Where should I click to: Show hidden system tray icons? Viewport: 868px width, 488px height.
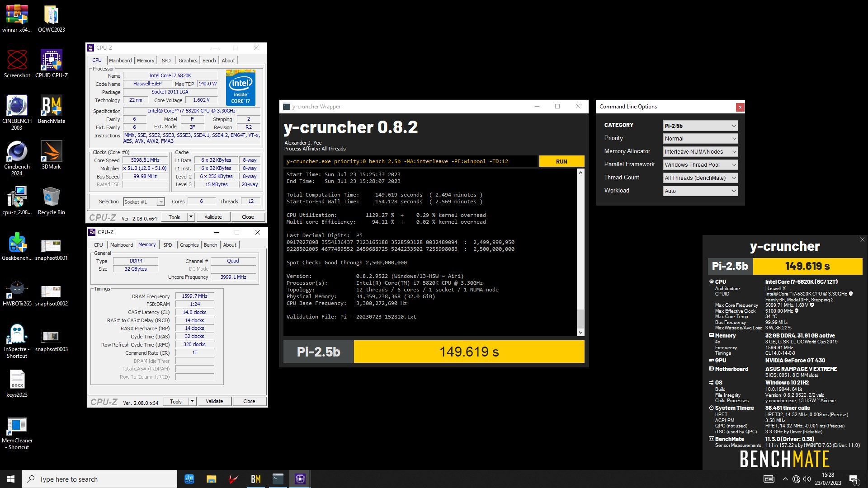[x=785, y=479]
